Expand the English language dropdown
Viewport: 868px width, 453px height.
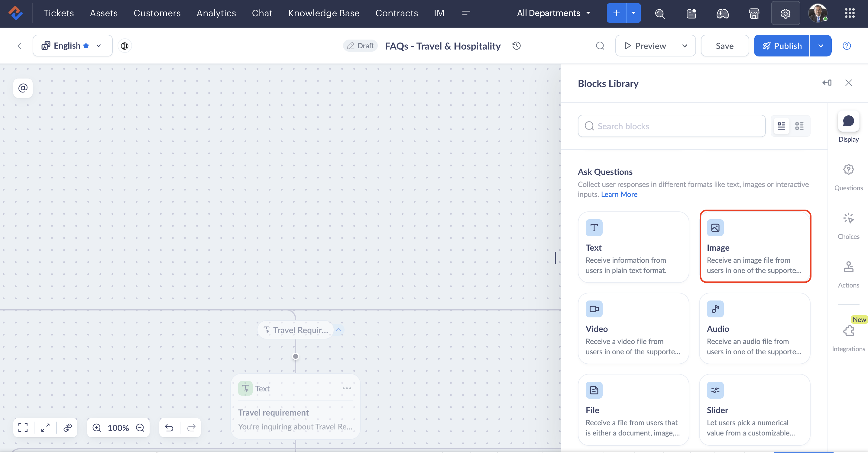(x=99, y=46)
